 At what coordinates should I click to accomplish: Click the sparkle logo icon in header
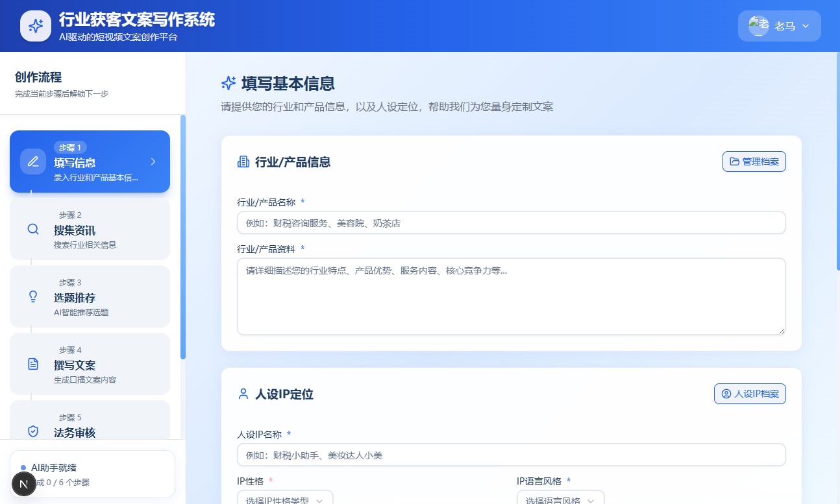(x=36, y=26)
